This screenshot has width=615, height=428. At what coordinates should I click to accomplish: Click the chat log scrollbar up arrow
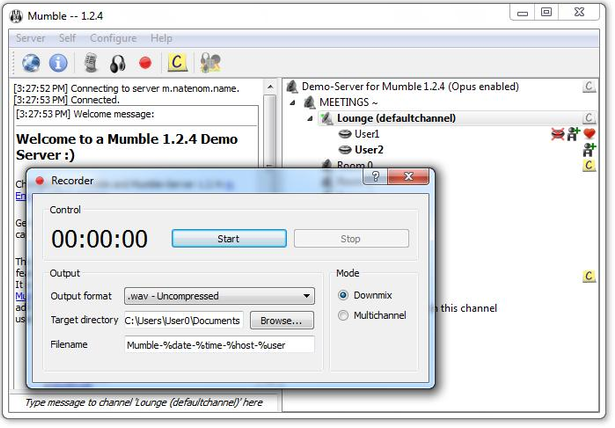pos(270,87)
